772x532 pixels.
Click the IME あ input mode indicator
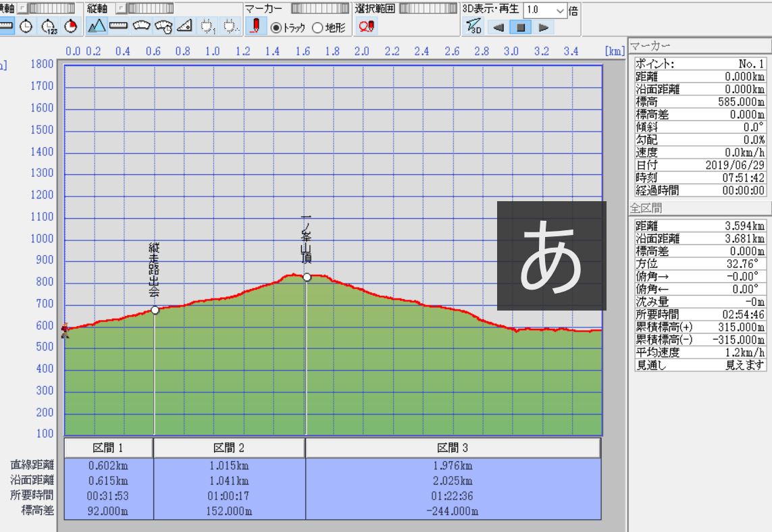coord(551,255)
